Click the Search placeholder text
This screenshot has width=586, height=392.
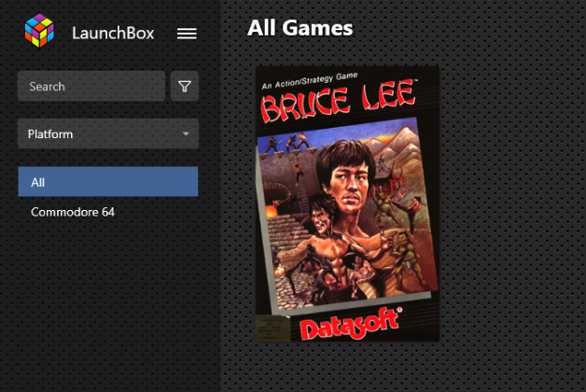tap(47, 87)
